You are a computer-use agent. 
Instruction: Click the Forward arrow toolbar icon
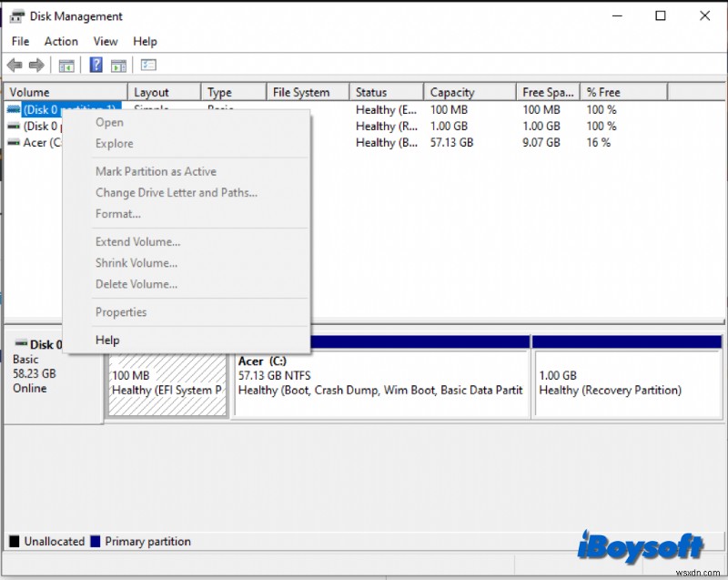point(36,65)
